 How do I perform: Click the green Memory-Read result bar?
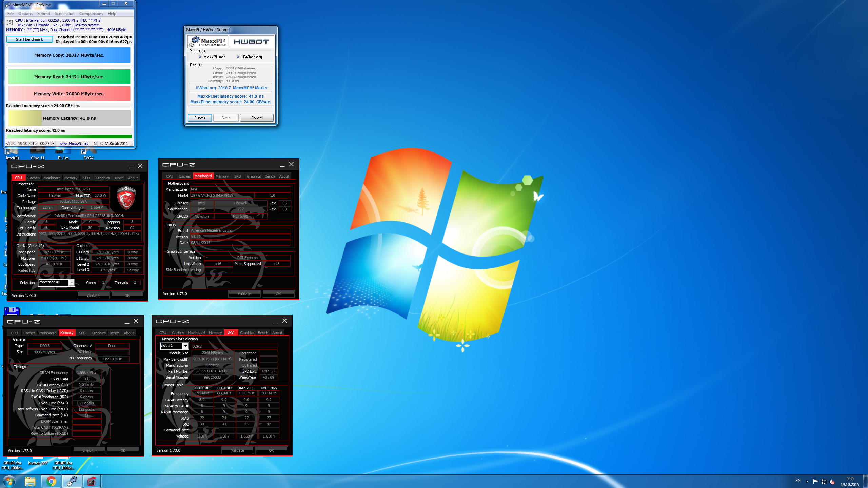[x=69, y=77]
